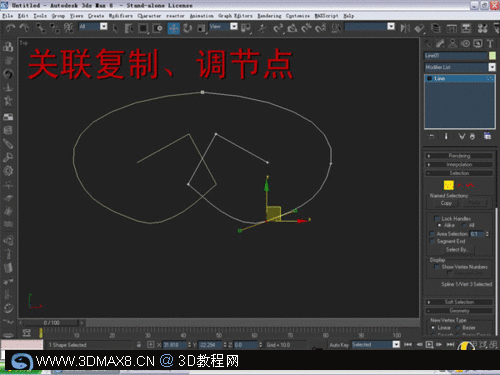Switch to the Hierarchy panel tab
Image resolution: width=500 pixels, height=375 pixels.
coord(453,43)
